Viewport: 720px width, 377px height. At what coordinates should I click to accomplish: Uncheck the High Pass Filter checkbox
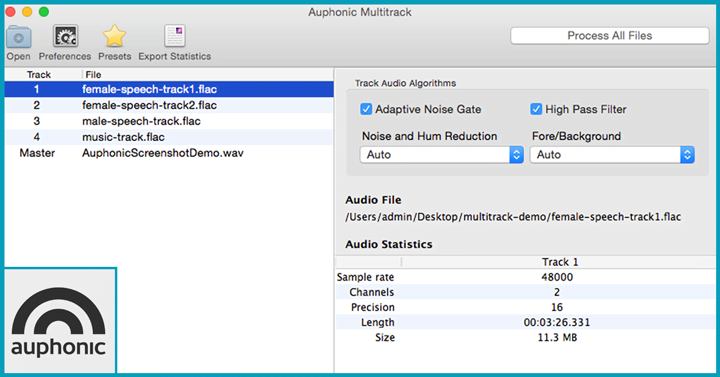pyautogui.click(x=536, y=109)
